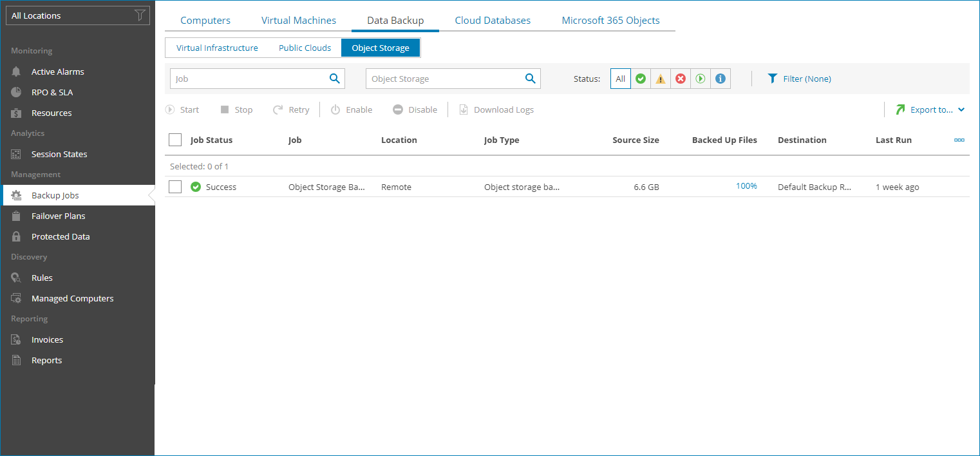980x456 pixels.
Task: Open the column options menu
Action: (x=959, y=139)
